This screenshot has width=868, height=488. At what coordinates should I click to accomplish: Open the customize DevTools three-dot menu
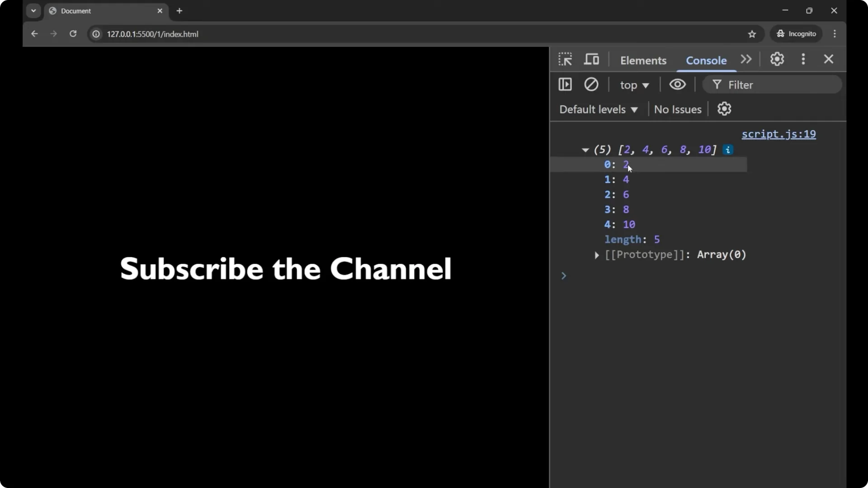(803, 59)
